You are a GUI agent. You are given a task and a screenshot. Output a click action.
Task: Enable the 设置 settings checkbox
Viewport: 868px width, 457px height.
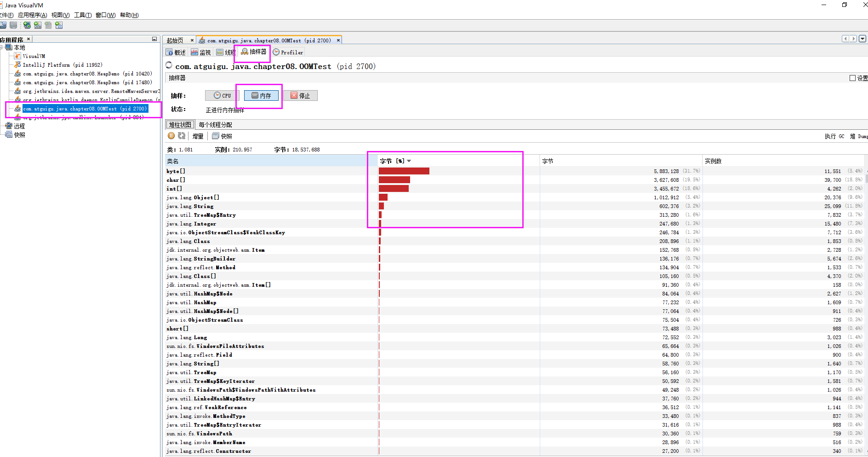852,78
